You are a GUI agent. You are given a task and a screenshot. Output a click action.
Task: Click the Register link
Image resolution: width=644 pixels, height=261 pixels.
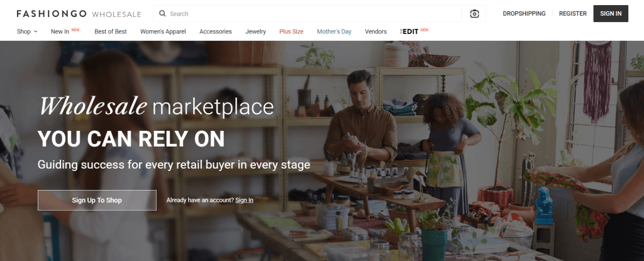click(x=572, y=14)
